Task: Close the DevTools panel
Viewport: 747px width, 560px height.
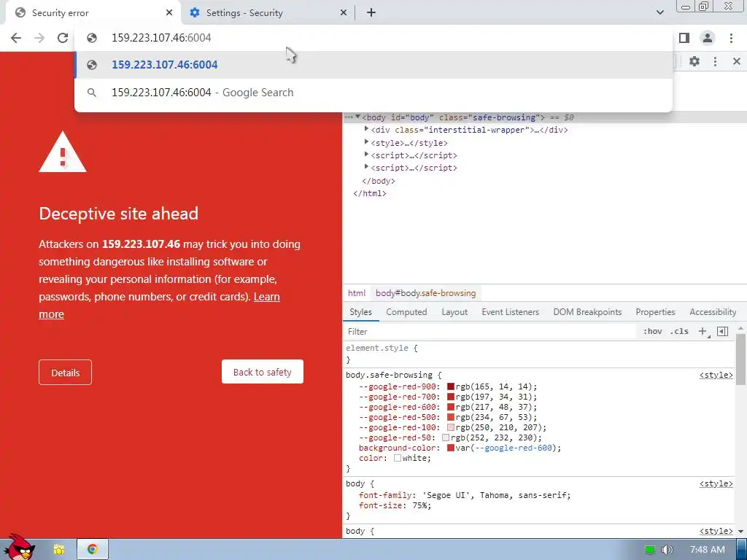Action: point(737,61)
